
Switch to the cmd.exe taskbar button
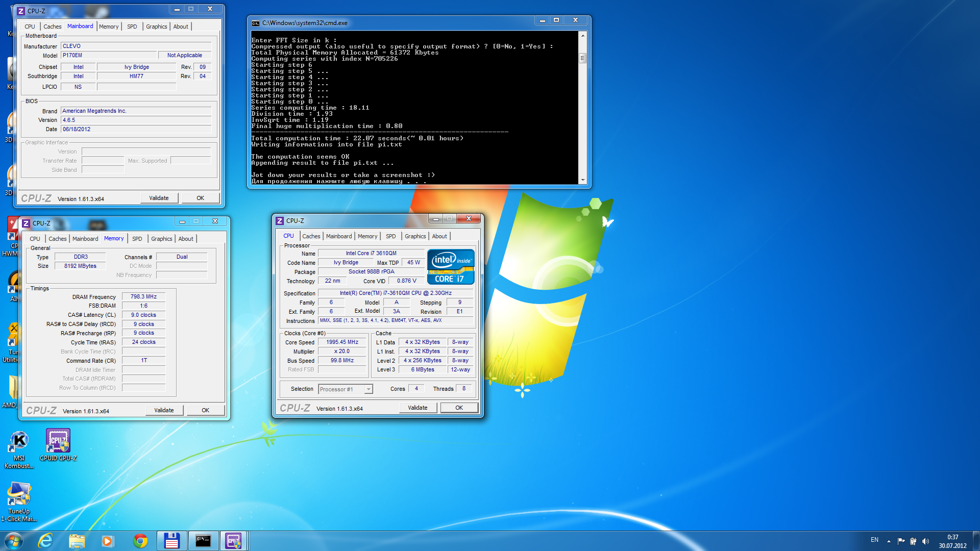point(203,541)
